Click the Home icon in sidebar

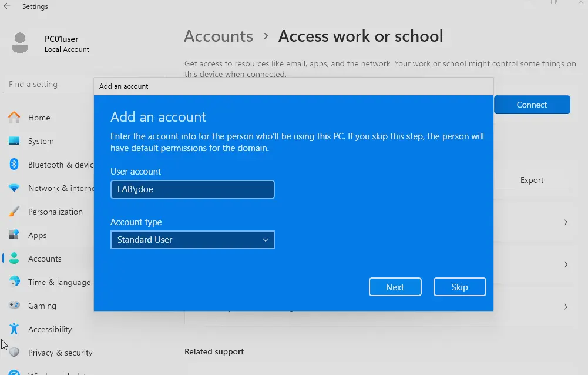coord(14,118)
